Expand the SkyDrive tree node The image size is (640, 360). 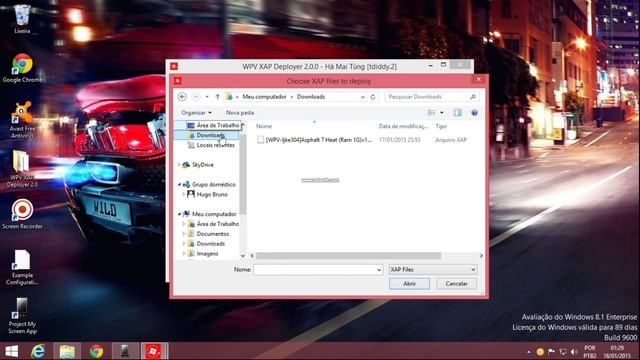[179, 165]
